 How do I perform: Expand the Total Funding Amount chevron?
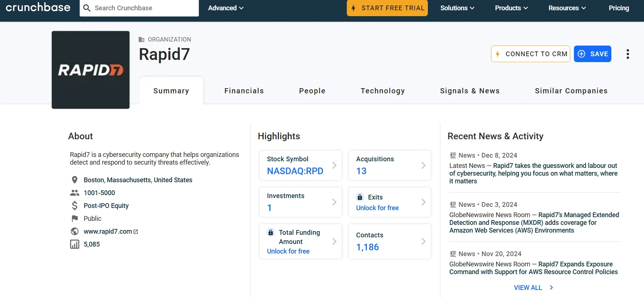coord(334,241)
